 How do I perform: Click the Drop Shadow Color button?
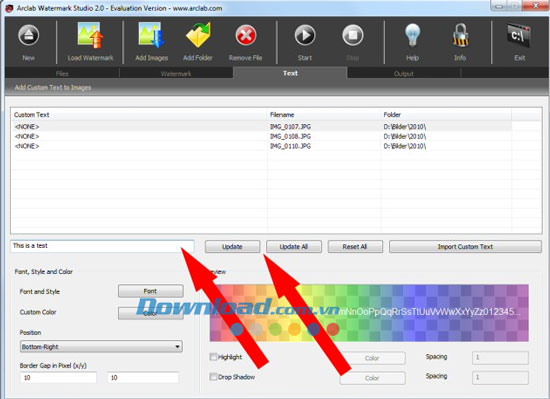click(373, 378)
